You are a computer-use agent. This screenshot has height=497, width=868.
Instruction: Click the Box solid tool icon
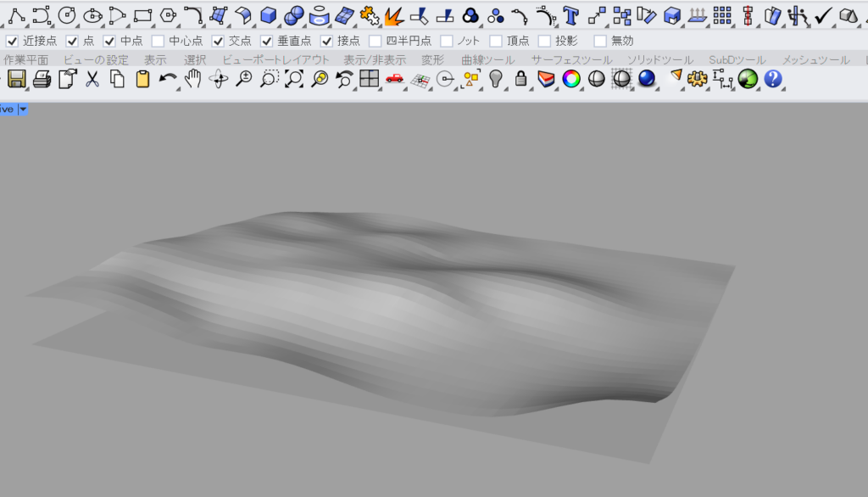269,14
